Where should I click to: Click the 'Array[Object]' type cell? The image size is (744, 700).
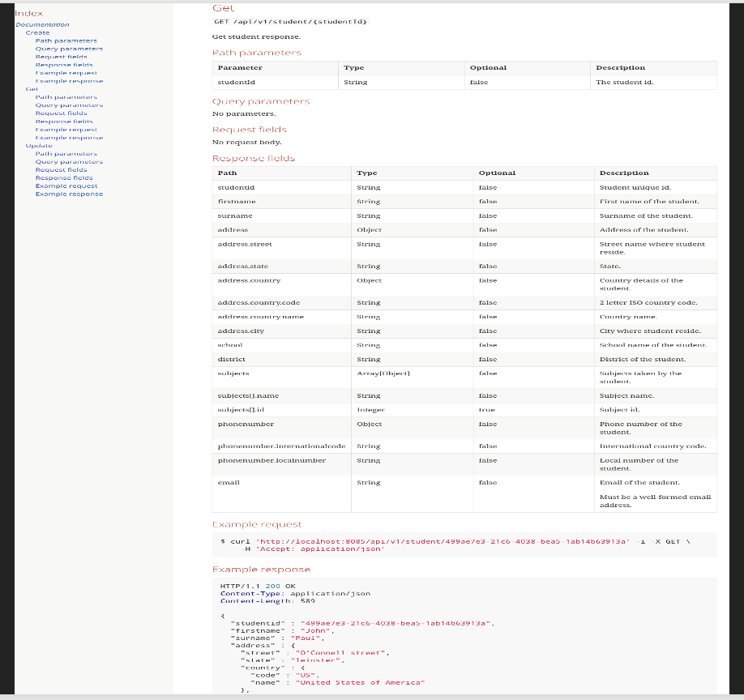(383, 373)
